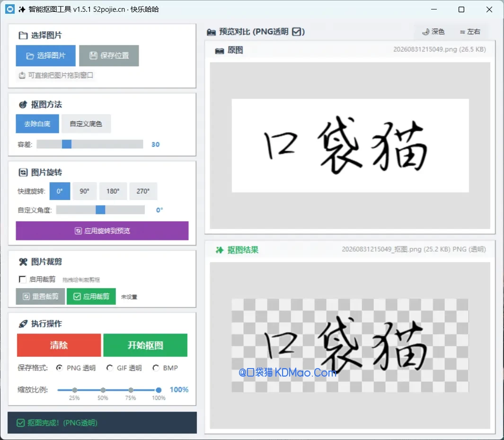Click the scissors icon beside 图片裁剪

23,262
